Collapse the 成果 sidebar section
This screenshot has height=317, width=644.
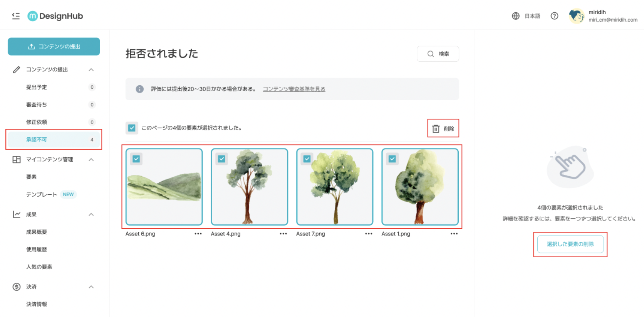[91, 214]
